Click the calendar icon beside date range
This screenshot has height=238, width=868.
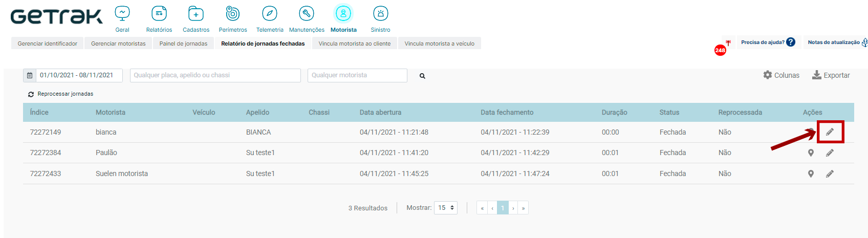click(x=30, y=75)
